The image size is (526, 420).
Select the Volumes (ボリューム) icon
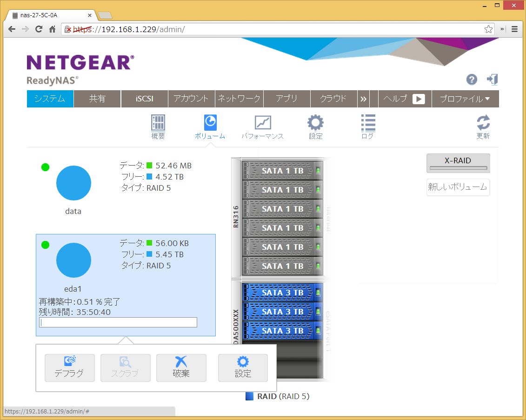[210, 123]
